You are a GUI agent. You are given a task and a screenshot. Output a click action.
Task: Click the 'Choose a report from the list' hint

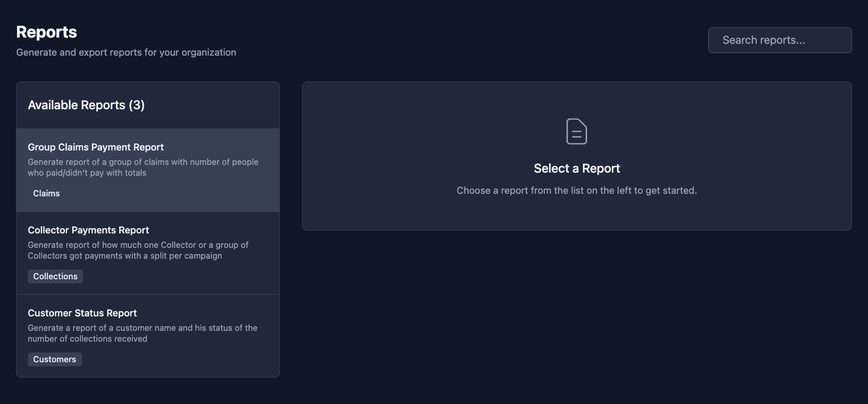tap(576, 191)
